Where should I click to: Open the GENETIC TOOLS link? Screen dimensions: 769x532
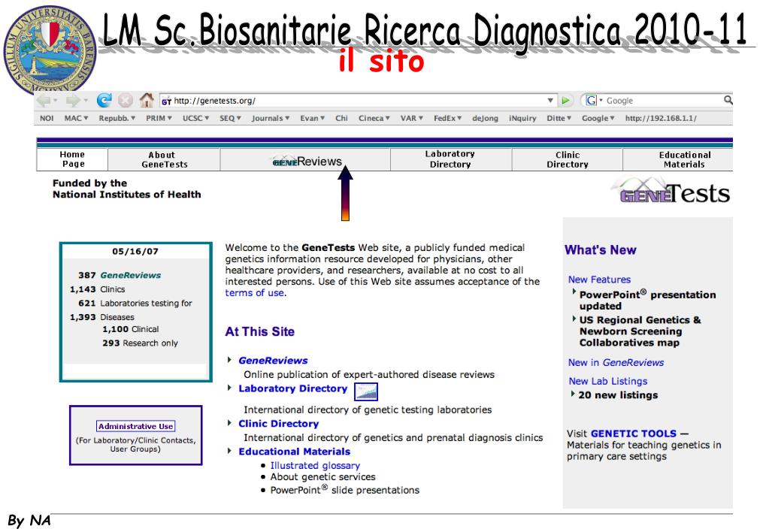634,434
